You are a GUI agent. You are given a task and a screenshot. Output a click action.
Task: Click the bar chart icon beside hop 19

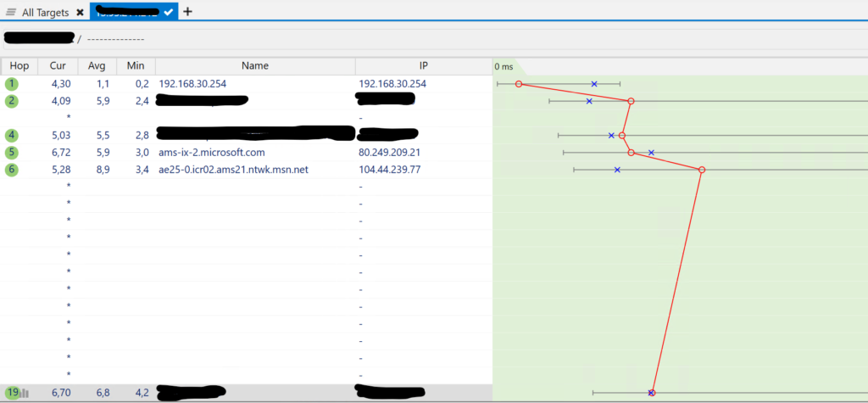click(25, 393)
